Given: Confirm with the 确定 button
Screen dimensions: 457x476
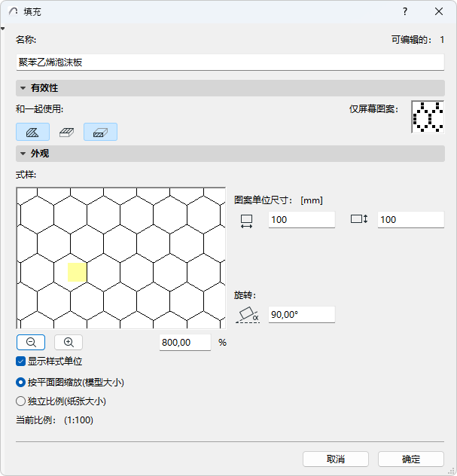Looking at the screenshot, I should coord(410,459).
